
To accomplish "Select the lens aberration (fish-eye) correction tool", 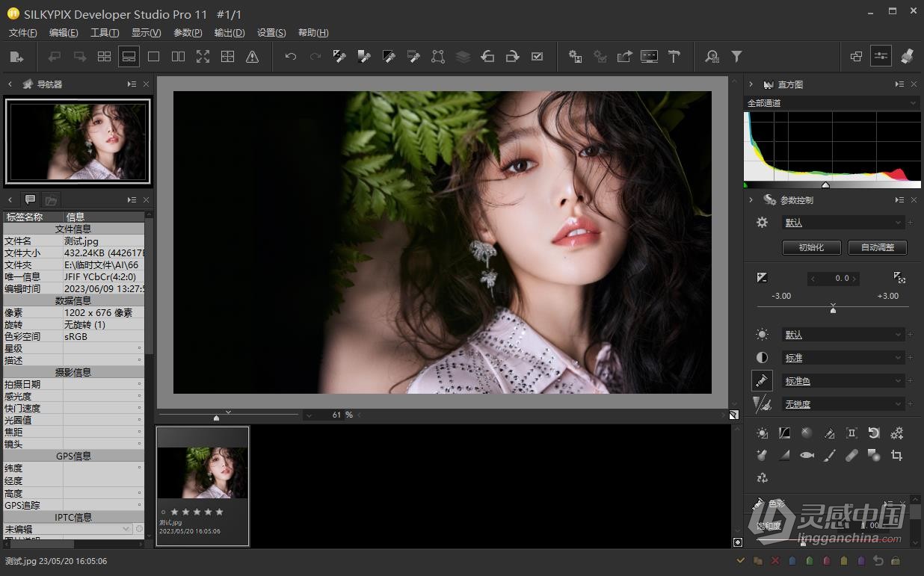I will tap(807, 455).
